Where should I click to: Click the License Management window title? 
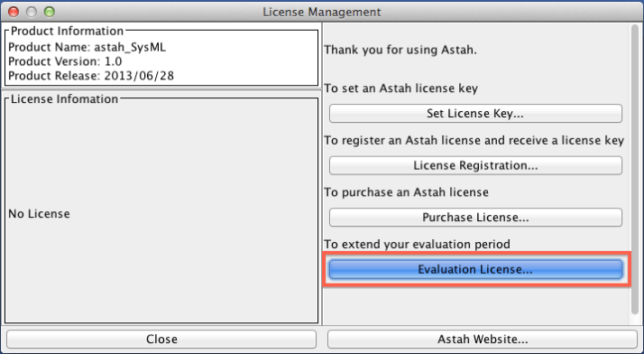pos(322,12)
